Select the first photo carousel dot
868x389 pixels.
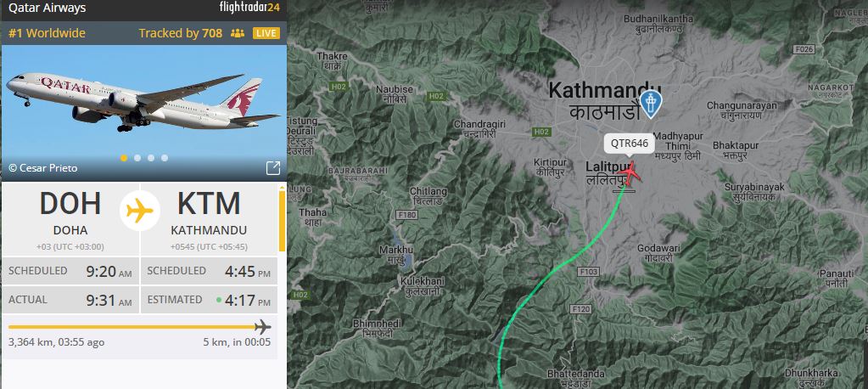pyautogui.click(x=123, y=158)
